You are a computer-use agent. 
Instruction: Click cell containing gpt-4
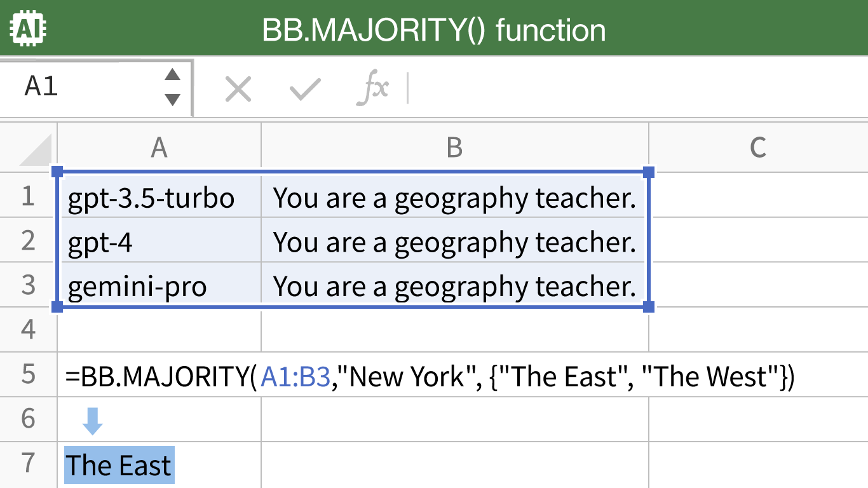click(159, 240)
